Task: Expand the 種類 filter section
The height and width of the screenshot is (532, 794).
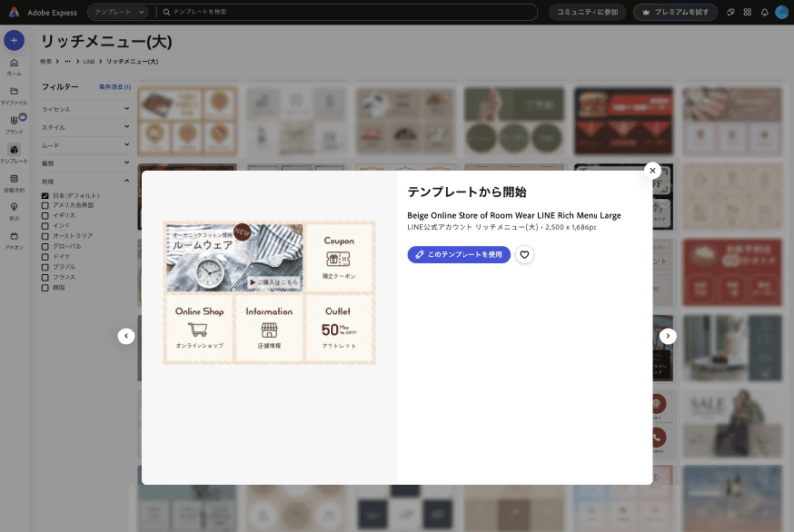Action: click(85, 163)
